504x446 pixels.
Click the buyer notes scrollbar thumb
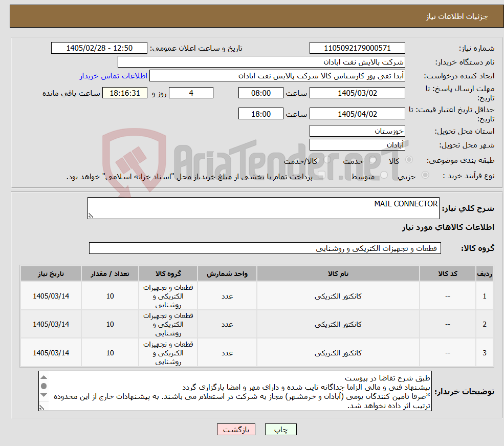(43, 386)
